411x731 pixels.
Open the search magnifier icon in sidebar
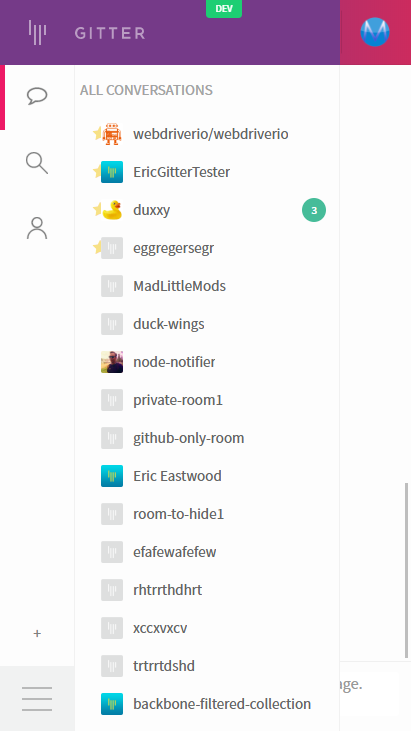[x=37, y=163]
